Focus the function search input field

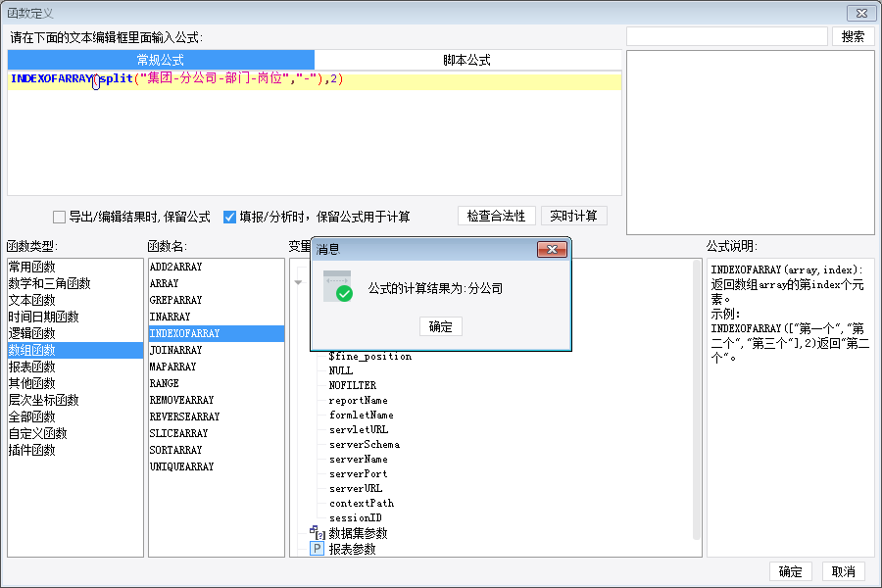pos(727,36)
